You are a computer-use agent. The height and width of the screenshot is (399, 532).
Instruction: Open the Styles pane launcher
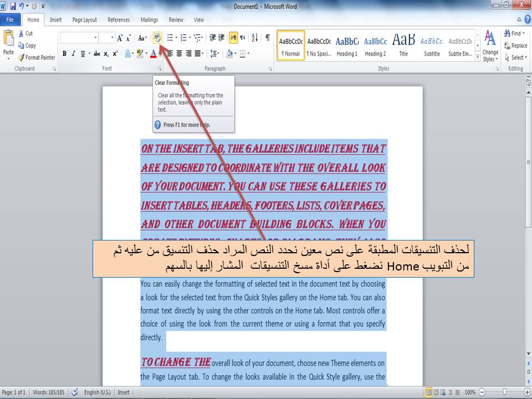(x=497, y=69)
